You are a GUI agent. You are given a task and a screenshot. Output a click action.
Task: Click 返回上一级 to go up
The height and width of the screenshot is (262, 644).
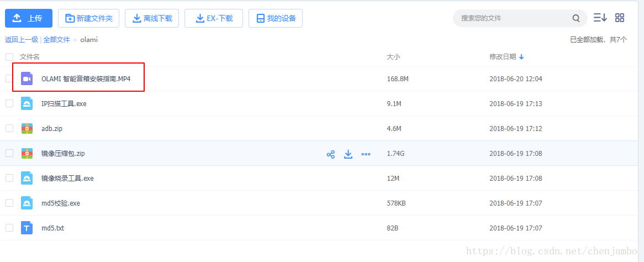tap(22, 40)
